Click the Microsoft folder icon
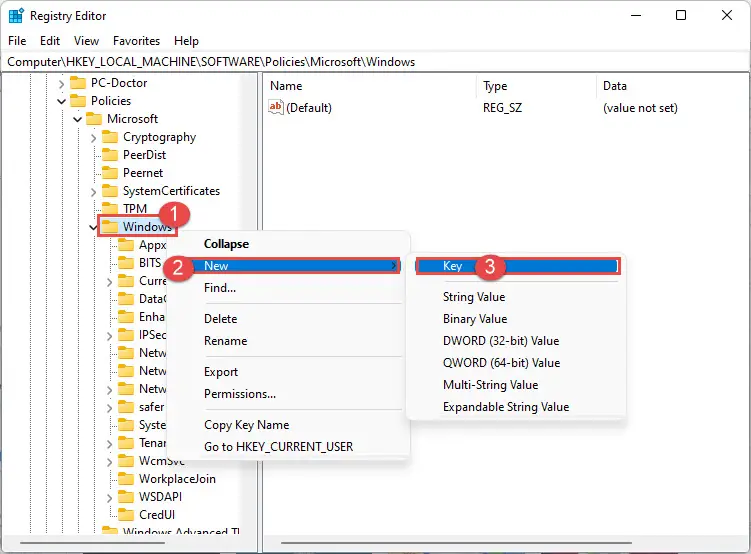 click(x=94, y=119)
